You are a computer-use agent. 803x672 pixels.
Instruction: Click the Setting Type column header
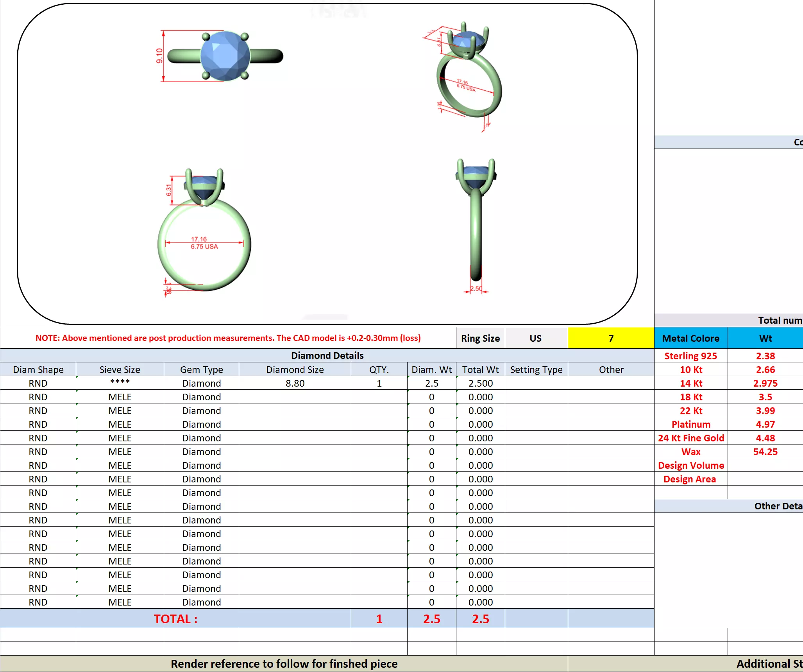pos(536,369)
